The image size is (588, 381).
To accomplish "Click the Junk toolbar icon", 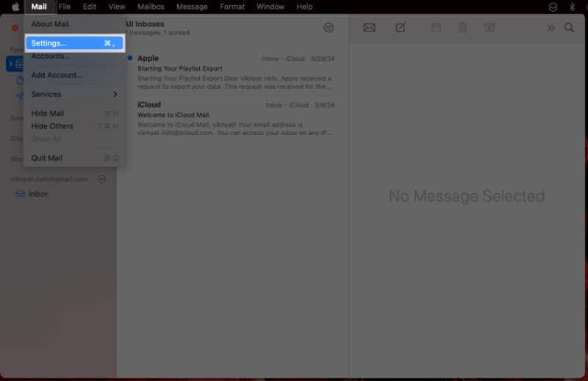I will click(x=489, y=27).
